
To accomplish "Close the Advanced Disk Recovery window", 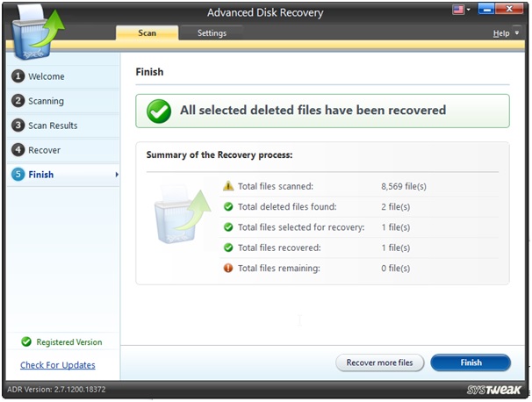I will [x=509, y=9].
